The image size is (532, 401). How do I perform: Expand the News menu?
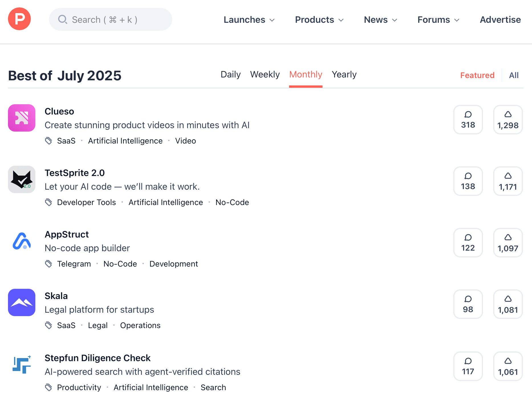tap(381, 20)
